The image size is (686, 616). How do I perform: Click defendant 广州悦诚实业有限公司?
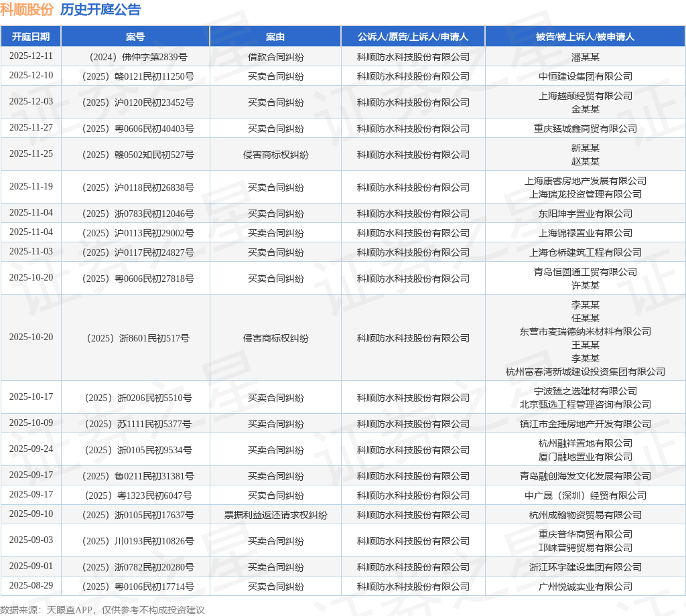(586, 587)
